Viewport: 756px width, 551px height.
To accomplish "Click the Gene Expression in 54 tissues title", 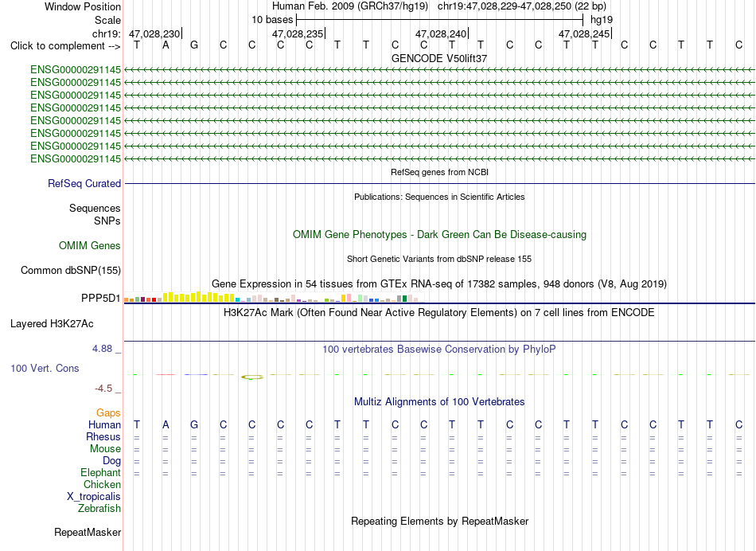I will point(439,283).
